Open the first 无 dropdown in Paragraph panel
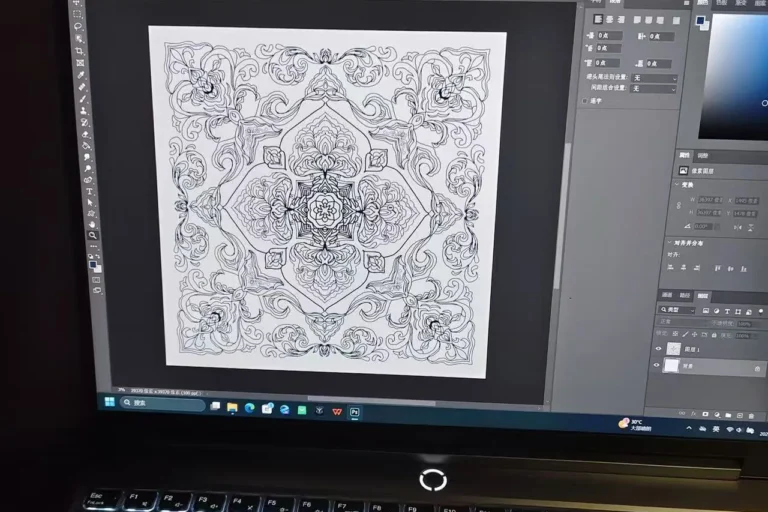This screenshot has height=512, width=768. (x=654, y=78)
